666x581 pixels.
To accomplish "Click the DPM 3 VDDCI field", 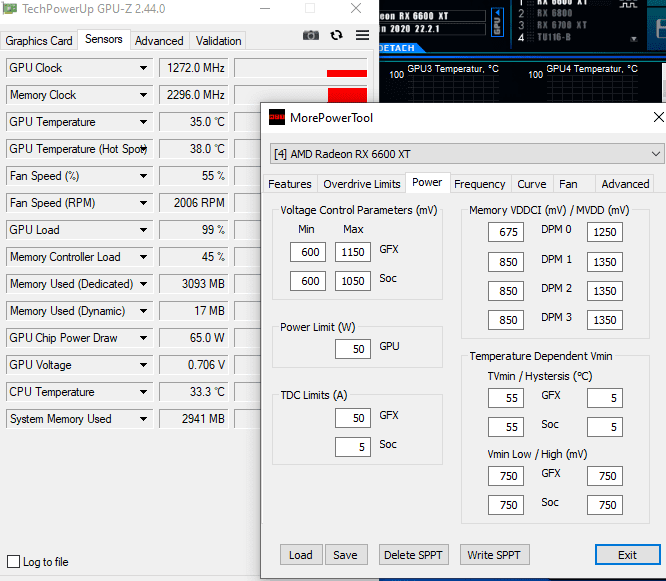I will [x=506, y=320].
